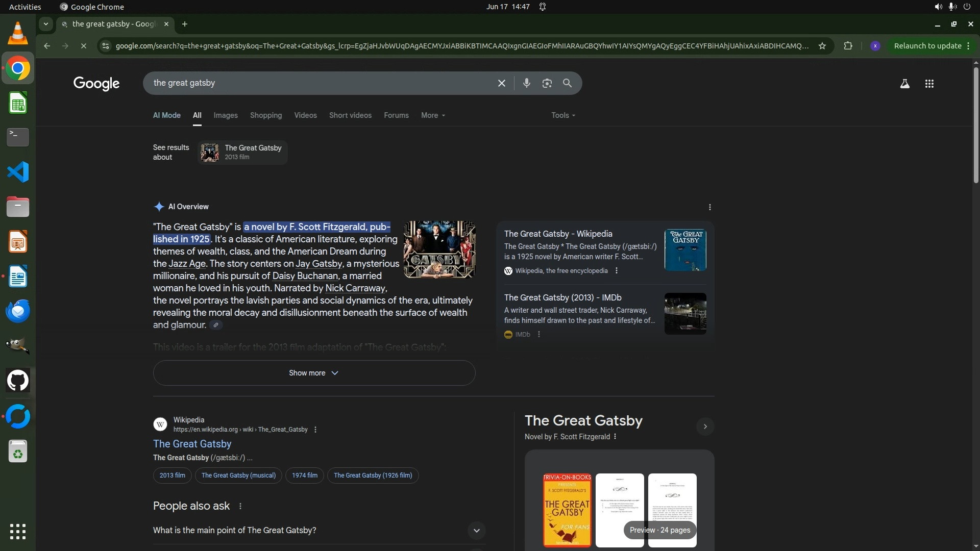Open the Google apps grid
The height and width of the screenshot is (551, 980).
tap(929, 84)
